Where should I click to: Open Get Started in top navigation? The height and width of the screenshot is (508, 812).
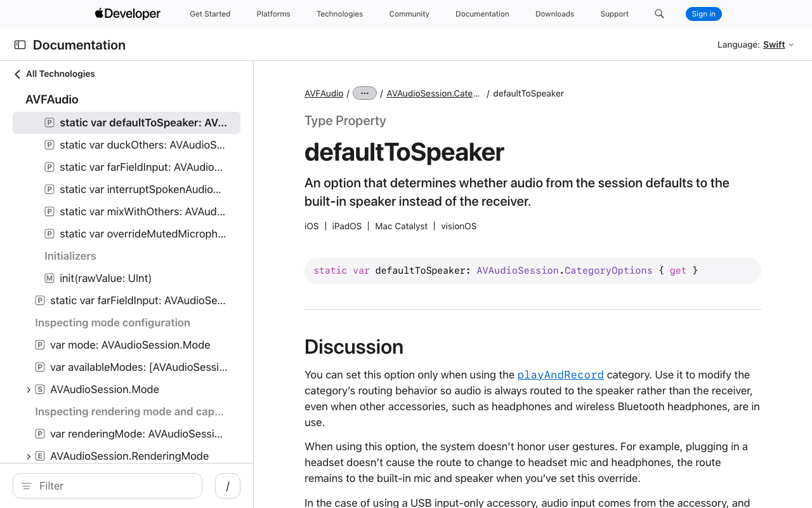pos(210,13)
